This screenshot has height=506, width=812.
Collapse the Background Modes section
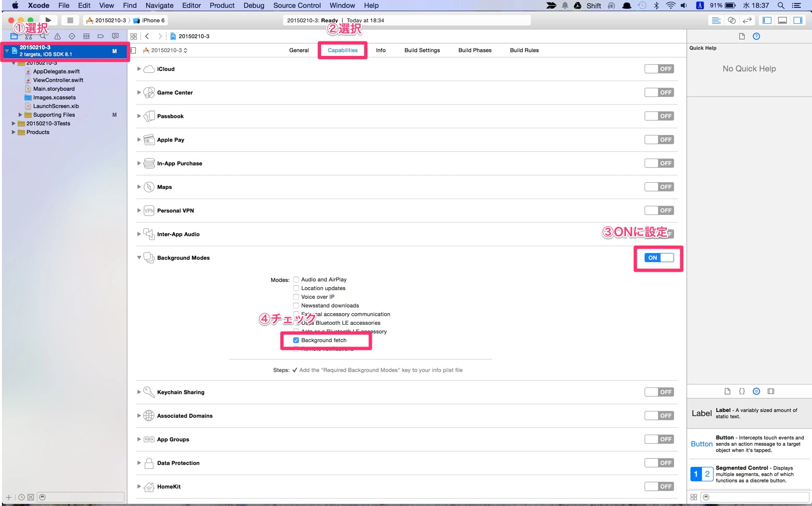click(139, 258)
